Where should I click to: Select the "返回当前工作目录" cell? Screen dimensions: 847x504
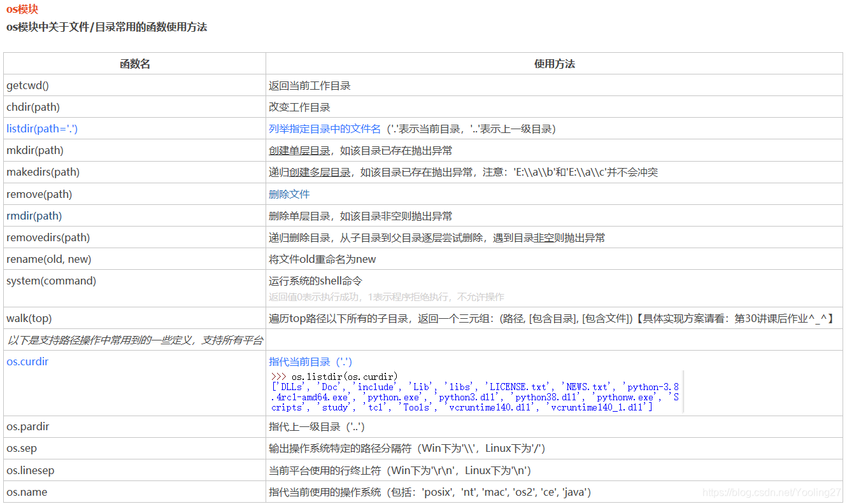(x=554, y=85)
